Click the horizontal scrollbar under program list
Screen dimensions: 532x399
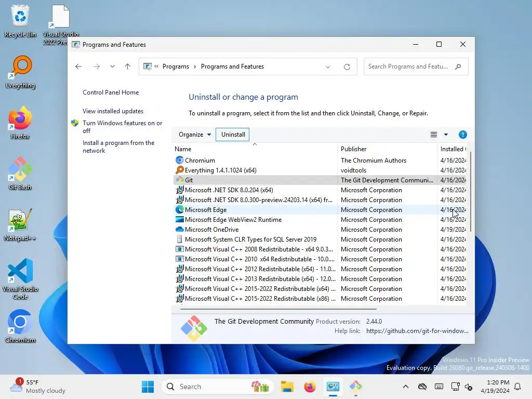(x=278, y=309)
